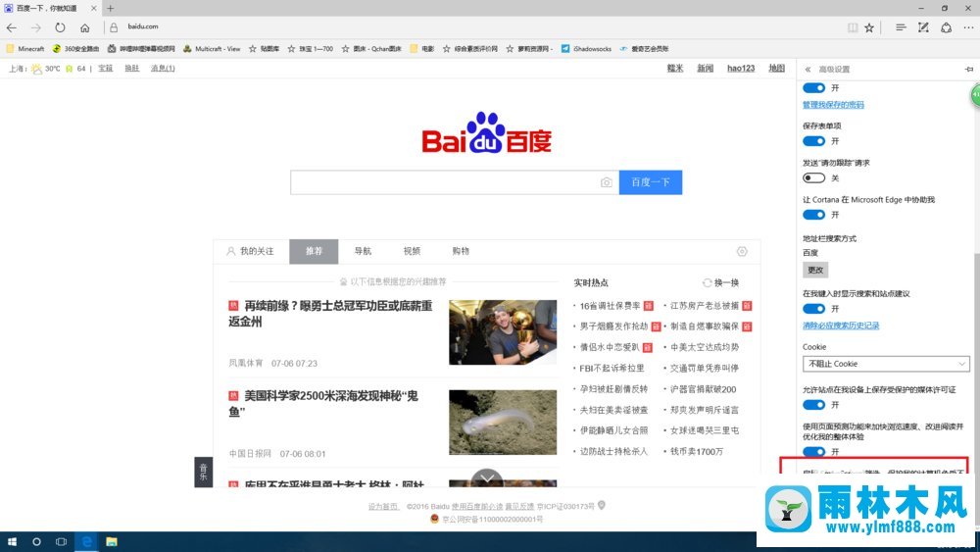Click the 音乐 side button

[x=203, y=472]
